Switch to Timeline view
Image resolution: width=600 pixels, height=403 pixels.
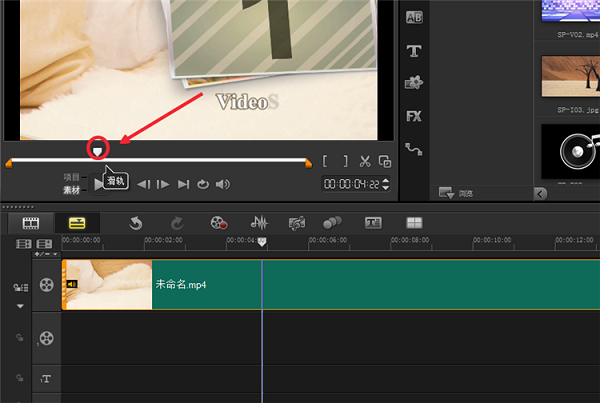pos(76,223)
